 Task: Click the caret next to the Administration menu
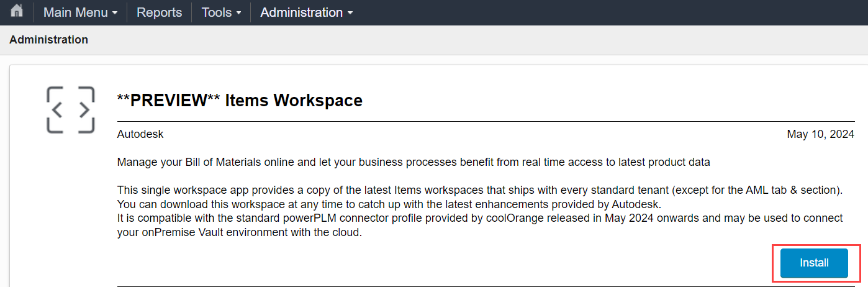pyautogui.click(x=350, y=13)
